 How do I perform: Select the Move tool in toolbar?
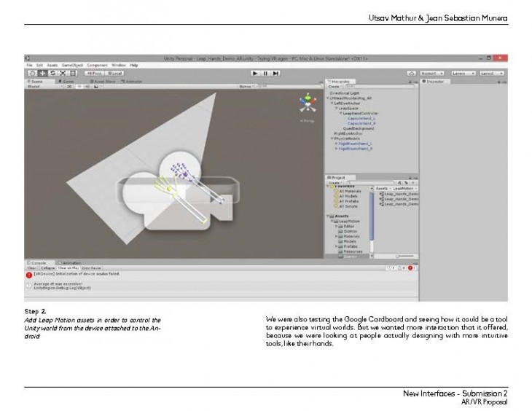[42, 73]
